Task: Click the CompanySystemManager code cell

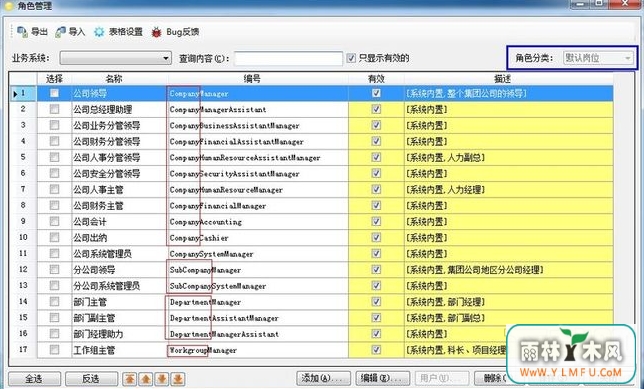Action: coord(258,254)
